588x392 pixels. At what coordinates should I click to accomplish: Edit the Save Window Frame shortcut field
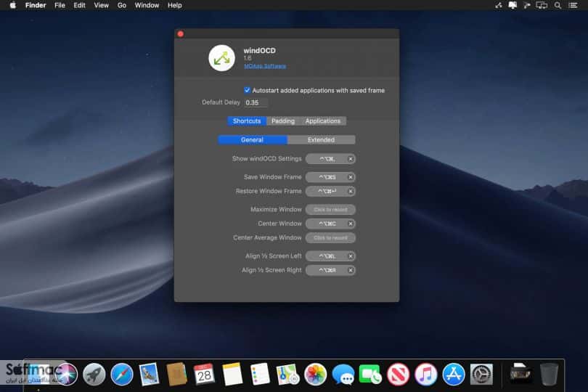pyautogui.click(x=330, y=177)
